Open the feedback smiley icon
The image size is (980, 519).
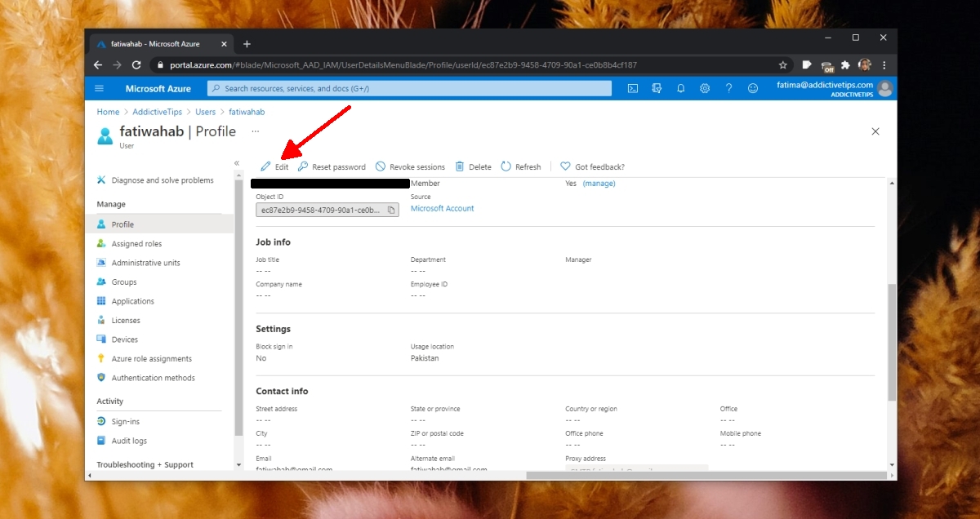(753, 88)
